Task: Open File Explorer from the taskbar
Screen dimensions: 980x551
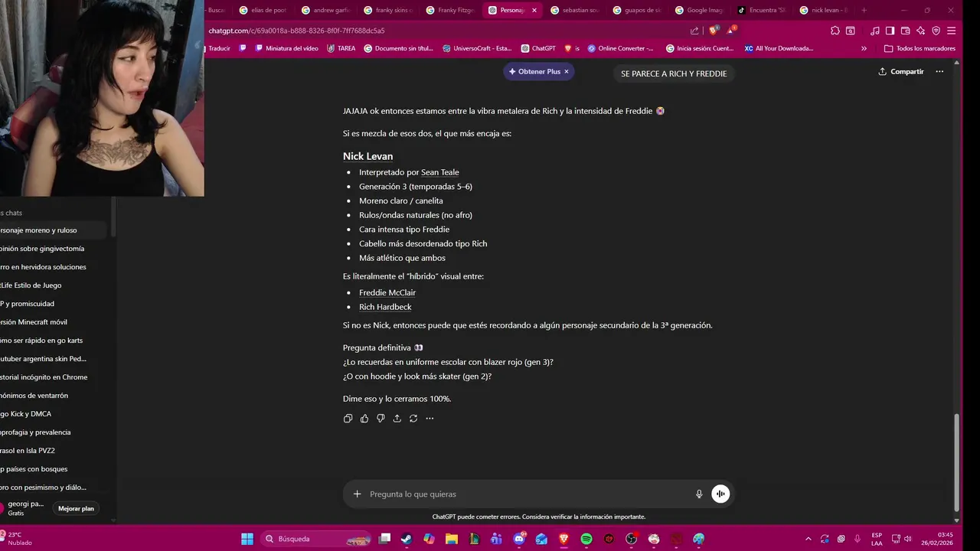Action: coord(452,539)
